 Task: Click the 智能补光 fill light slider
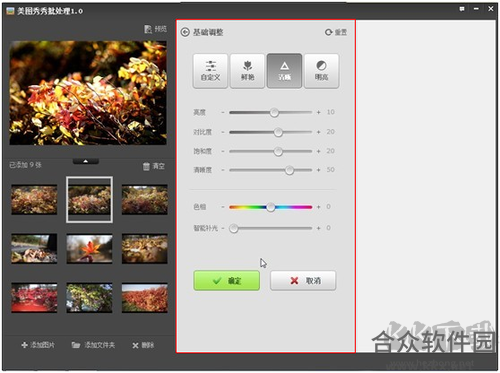click(270, 228)
